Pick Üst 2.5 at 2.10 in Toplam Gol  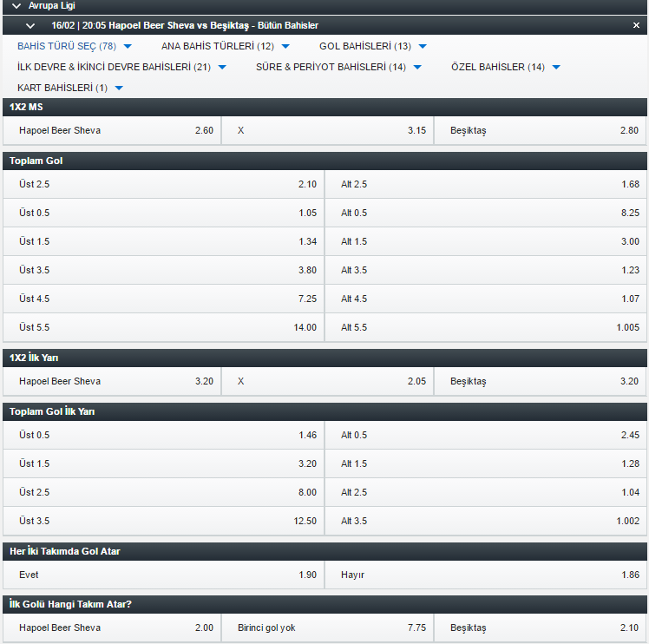[x=163, y=184]
